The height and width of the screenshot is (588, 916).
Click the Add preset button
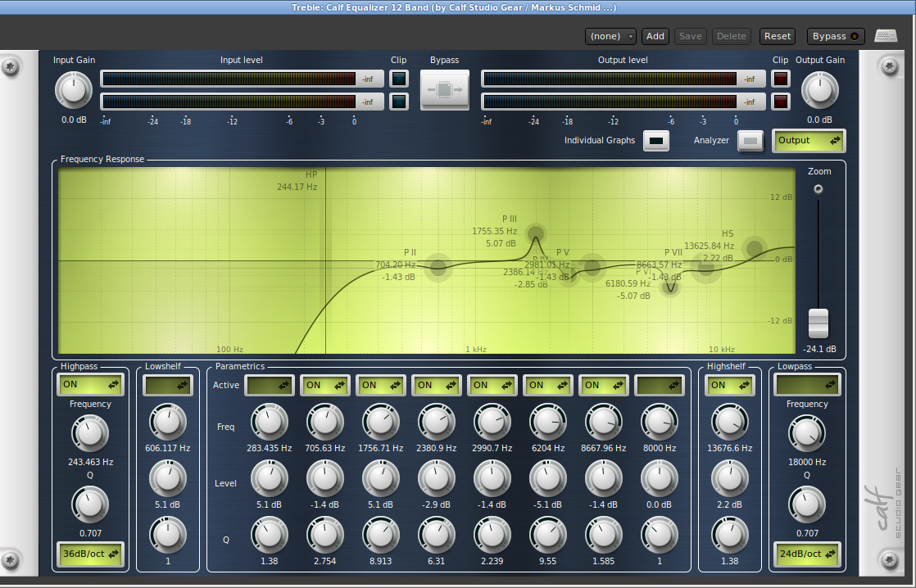tap(655, 36)
